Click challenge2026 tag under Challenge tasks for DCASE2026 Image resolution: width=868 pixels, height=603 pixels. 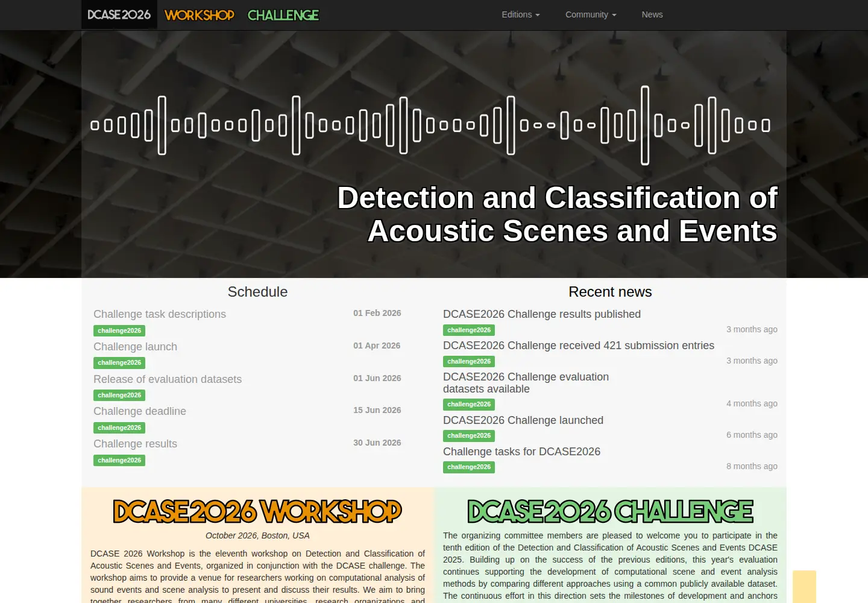(x=469, y=467)
